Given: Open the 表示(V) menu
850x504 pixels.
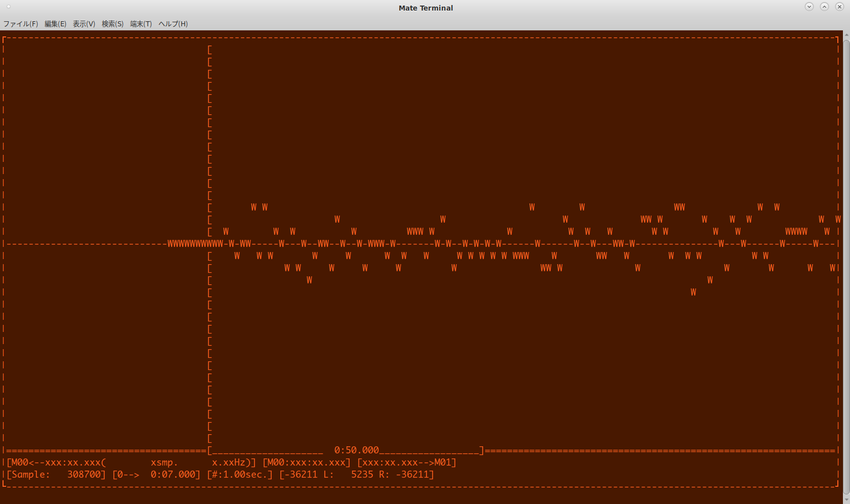Looking at the screenshot, I should point(84,24).
